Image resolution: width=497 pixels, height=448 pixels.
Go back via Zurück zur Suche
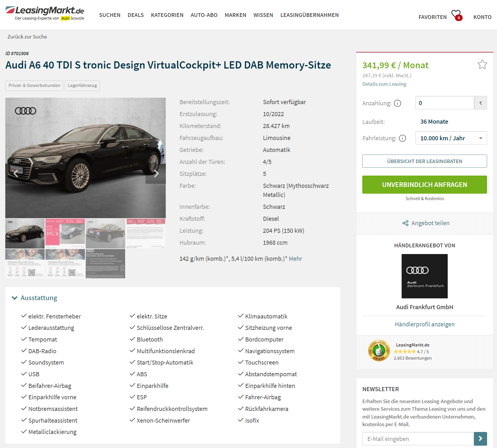(27, 37)
